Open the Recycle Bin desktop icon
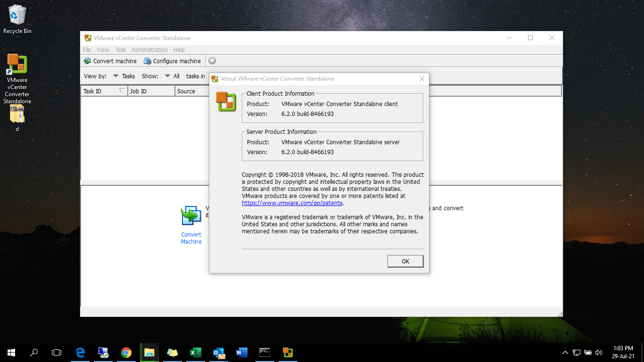Image resolution: width=644 pixels, height=362 pixels. coord(17,19)
